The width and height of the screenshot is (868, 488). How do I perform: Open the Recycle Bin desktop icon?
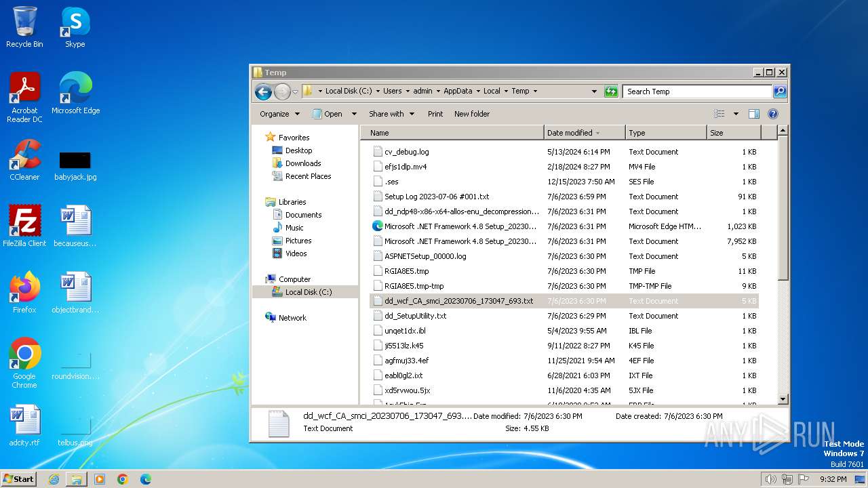[x=24, y=27]
